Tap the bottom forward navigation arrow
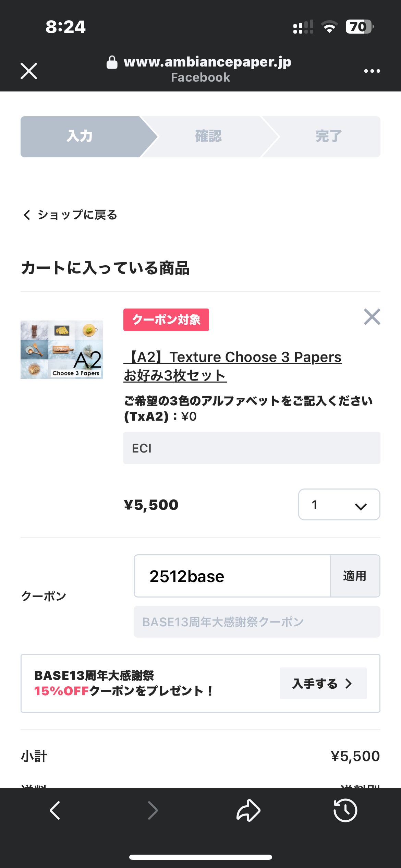 coord(153,810)
